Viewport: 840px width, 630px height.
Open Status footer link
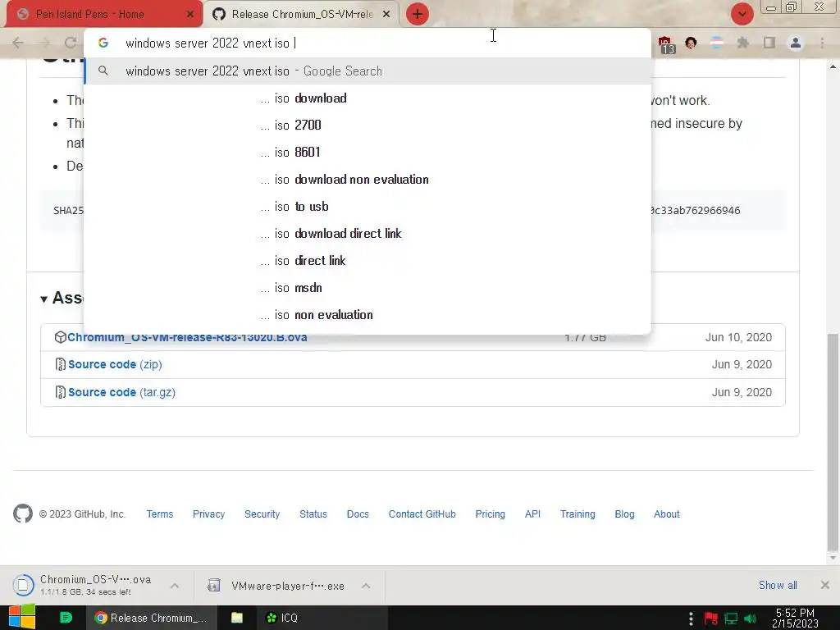tap(313, 514)
